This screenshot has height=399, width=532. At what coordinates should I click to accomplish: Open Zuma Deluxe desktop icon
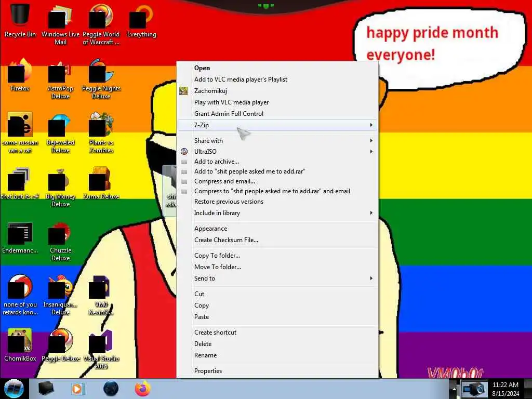[x=101, y=183]
